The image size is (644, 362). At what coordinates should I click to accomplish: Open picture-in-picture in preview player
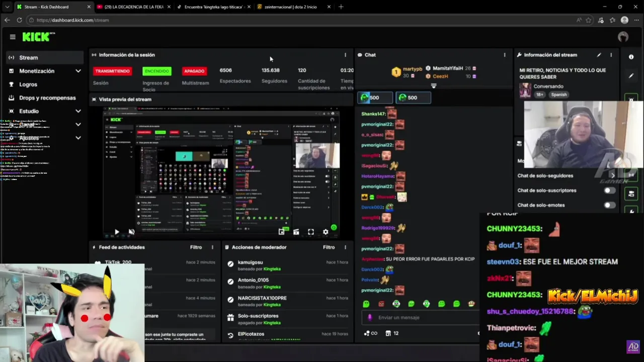coord(281,232)
